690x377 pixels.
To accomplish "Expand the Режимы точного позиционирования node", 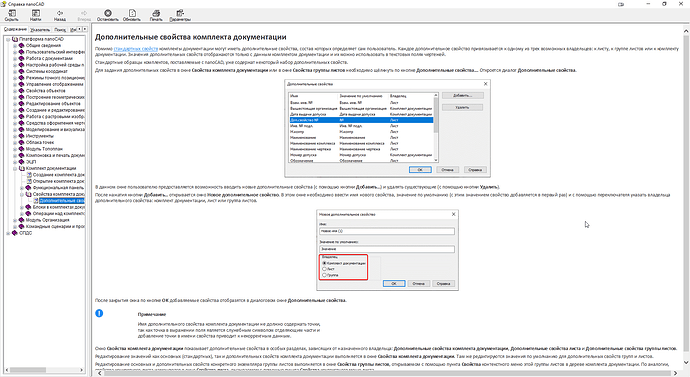I will pos(15,78).
